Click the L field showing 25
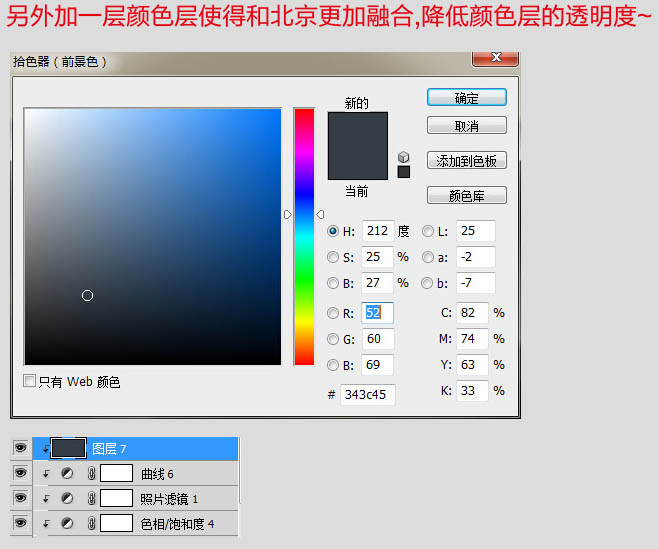 point(476,231)
